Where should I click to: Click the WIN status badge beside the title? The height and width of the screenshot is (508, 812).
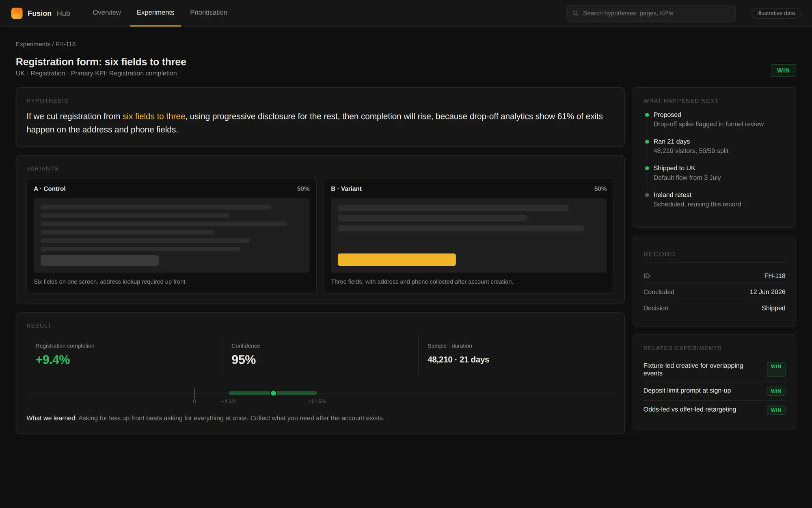click(783, 70)
